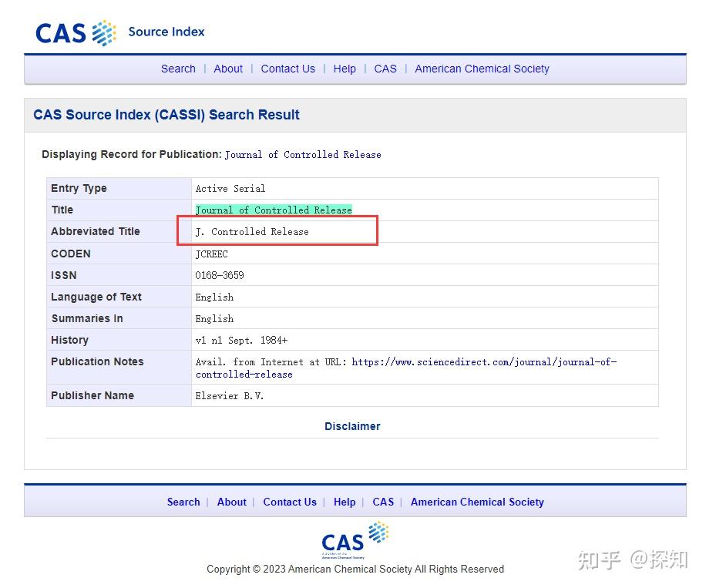Click Search in the bottom navigation bar
706x588 pixels.
point(183,502)
